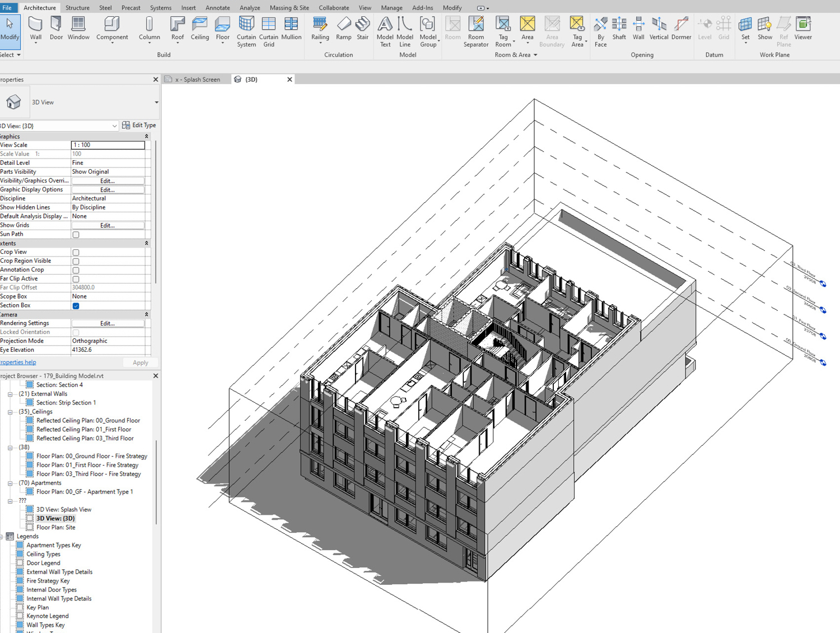Activate the Tag Room tool
Screen dimensions: 840x633
[x=503, y=28]
